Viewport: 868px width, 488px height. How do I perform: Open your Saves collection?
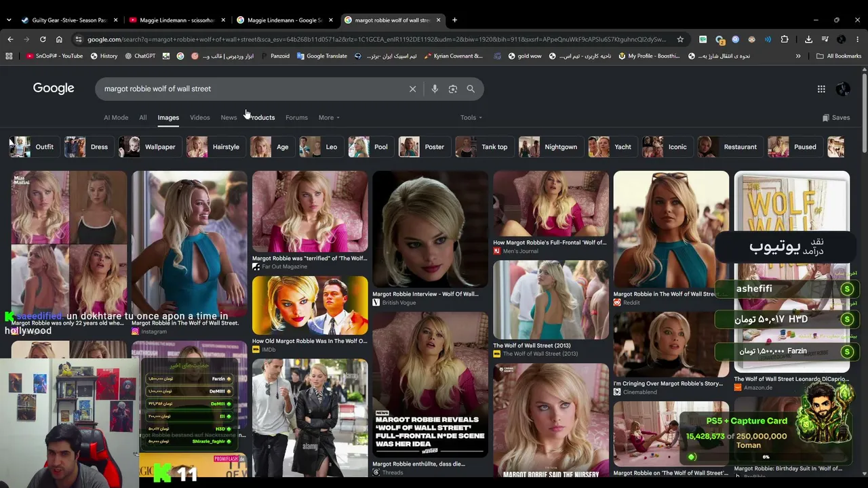(x=835, y=118)
